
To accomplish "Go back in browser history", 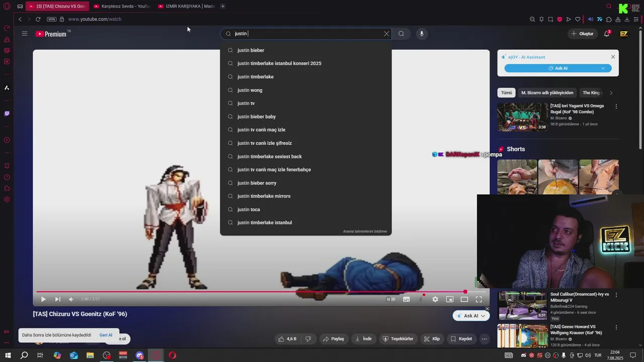I will (x=20, y=19).
